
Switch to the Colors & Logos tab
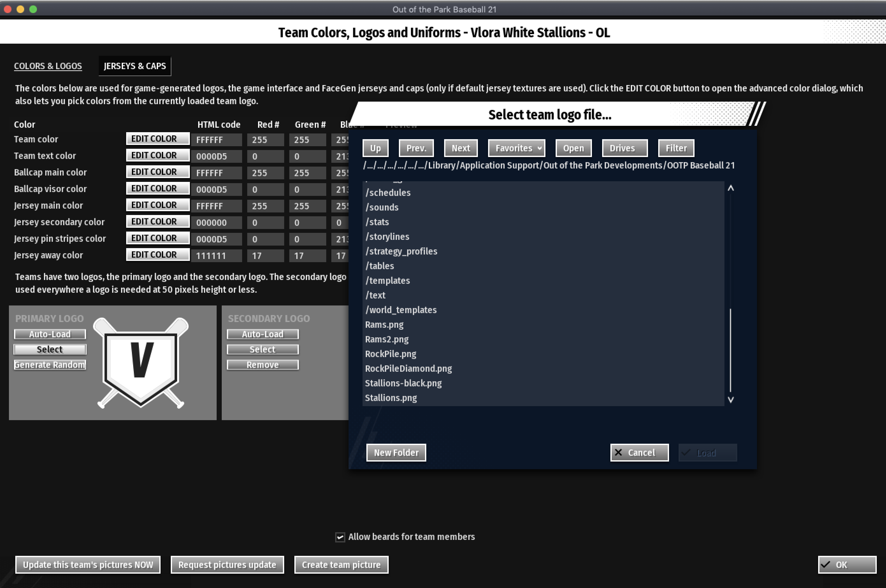(x=48, y=66)
